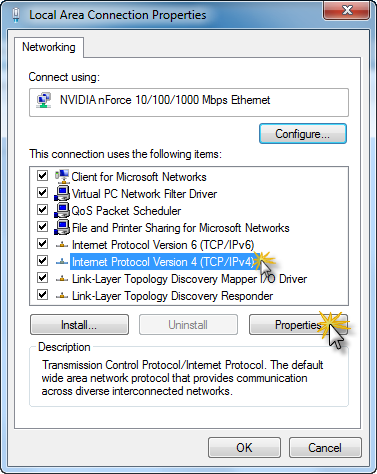Click the NVIDIA nForce network adapter icon
The width and height of the screenshot is (377, 474).
(44, 100)
